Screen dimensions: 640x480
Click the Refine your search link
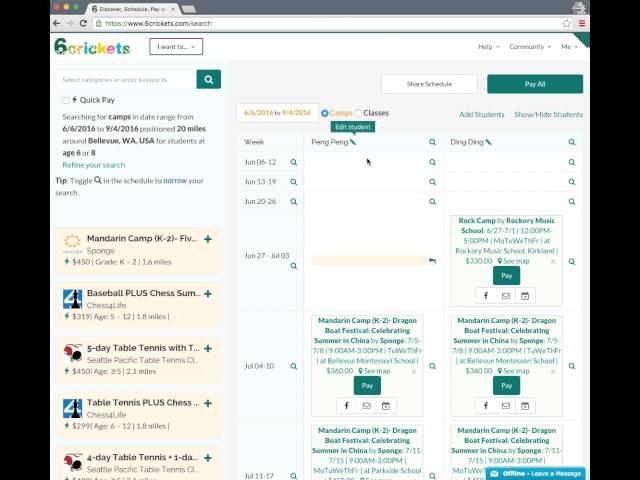pyautogui.click(x=94, y=165)
